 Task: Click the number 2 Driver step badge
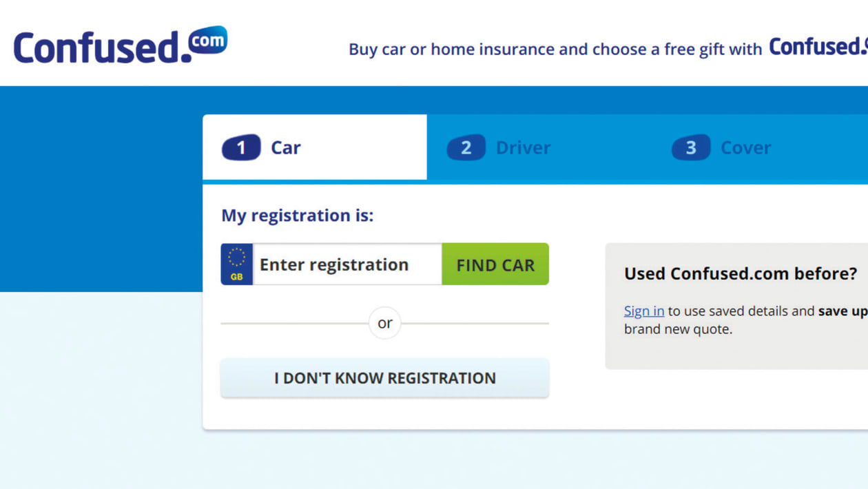click(466, 147)
